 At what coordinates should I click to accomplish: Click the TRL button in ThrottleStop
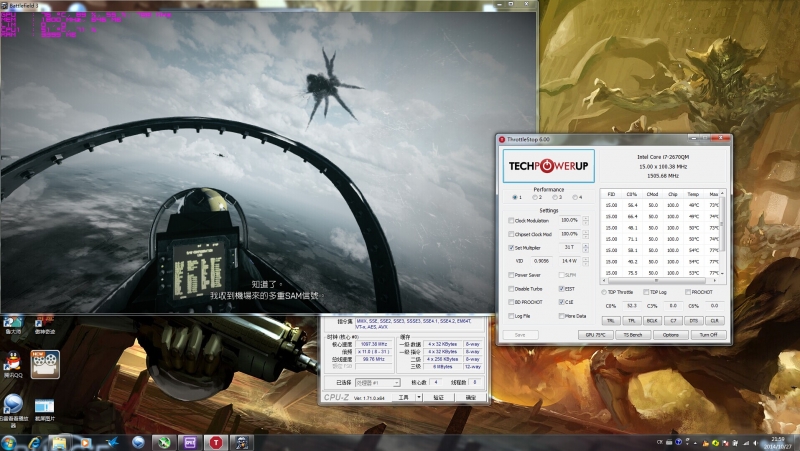611,320
